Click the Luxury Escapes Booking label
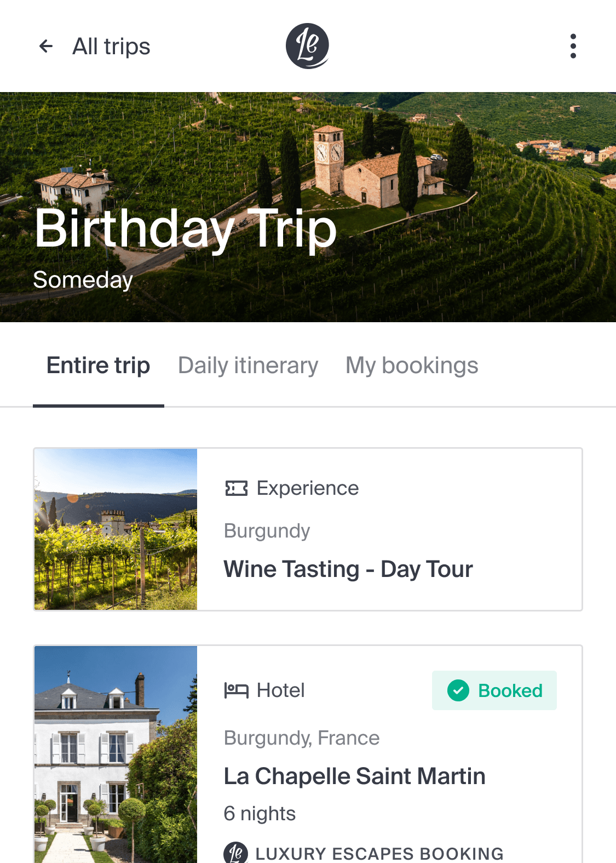Viewport: 616px width, 863px height. [x=379, y=854]
